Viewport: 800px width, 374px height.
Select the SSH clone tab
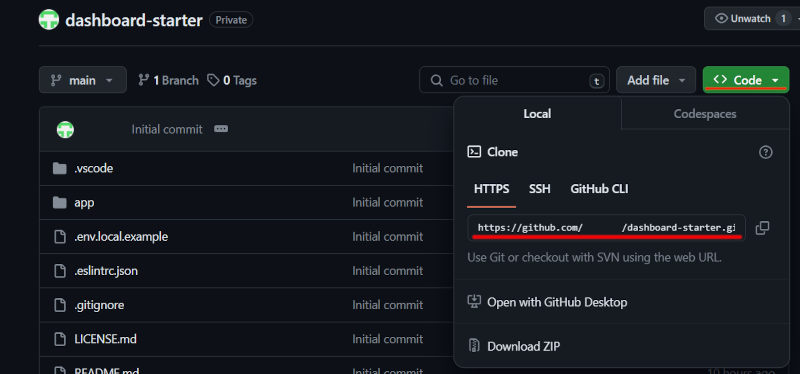(x=540, y=189)
